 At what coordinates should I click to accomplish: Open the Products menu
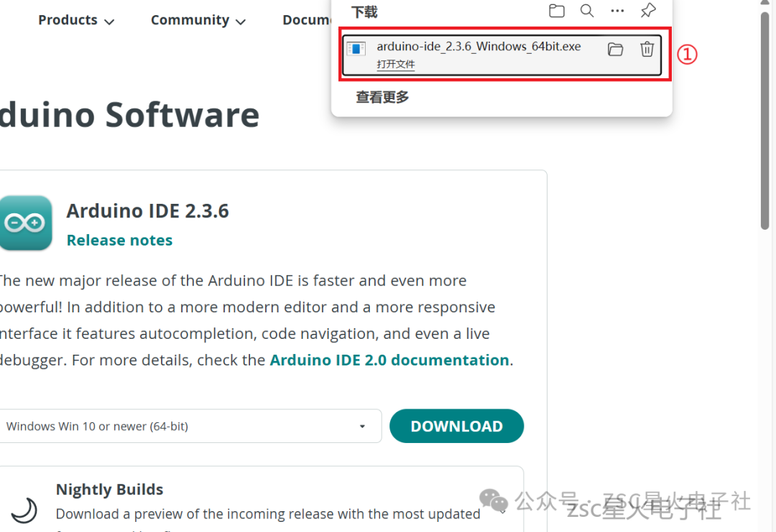tap(76, 20)
